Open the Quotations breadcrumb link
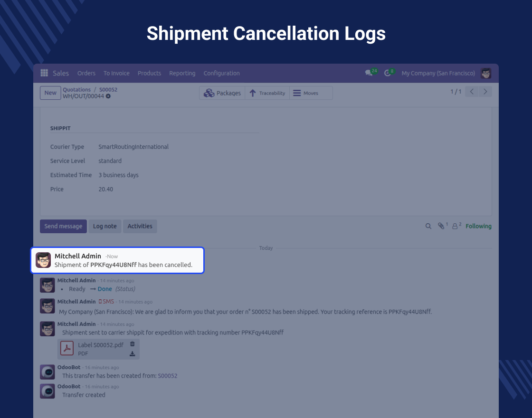 76,89
